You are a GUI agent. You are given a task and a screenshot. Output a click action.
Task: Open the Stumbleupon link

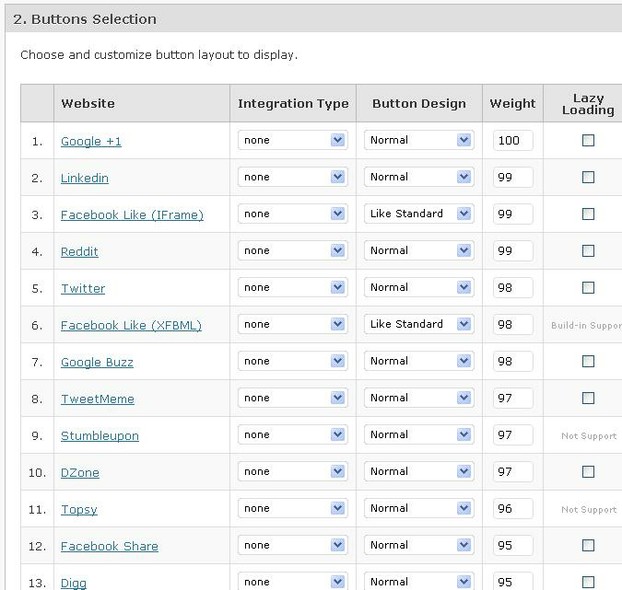(100, 436)
